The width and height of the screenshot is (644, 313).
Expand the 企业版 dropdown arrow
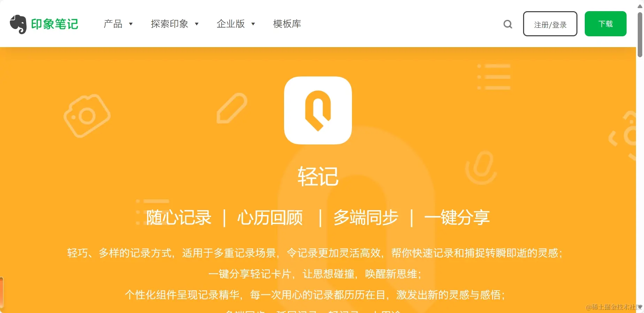pyautogui.click(x=253, y=24)
